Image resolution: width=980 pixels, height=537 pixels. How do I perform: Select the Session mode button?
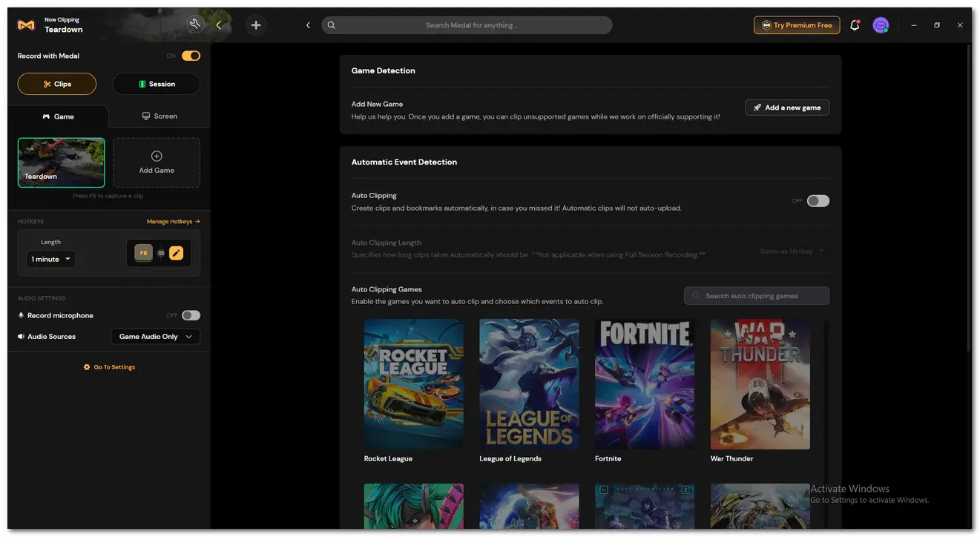pos(157,84)
